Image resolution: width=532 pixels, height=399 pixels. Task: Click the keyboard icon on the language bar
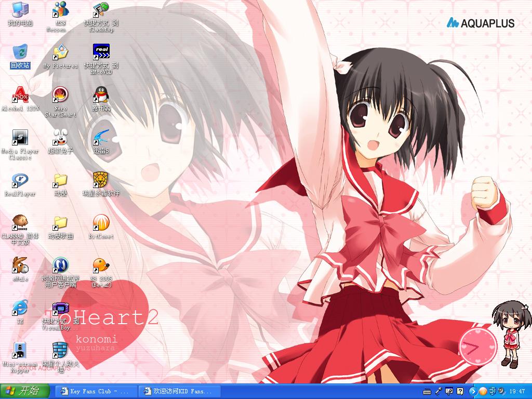427,392
